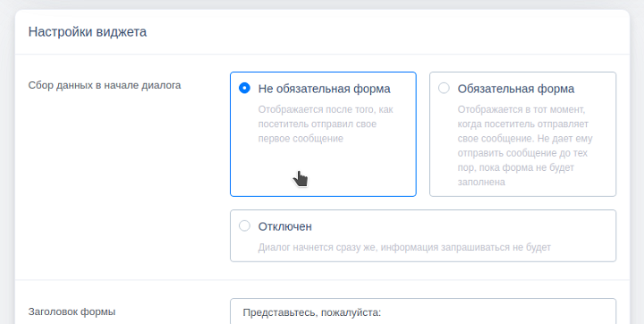This screenshot has height=324, width=644.
Task: Select the 'Не обязательная форма' radio button
Action: pos(244,89)
